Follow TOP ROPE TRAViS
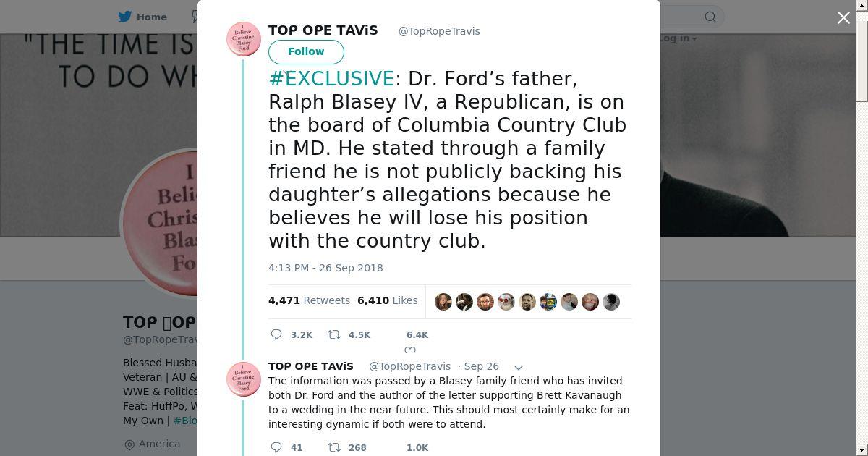Screen dimensions: 868x456 click(306, 51)
